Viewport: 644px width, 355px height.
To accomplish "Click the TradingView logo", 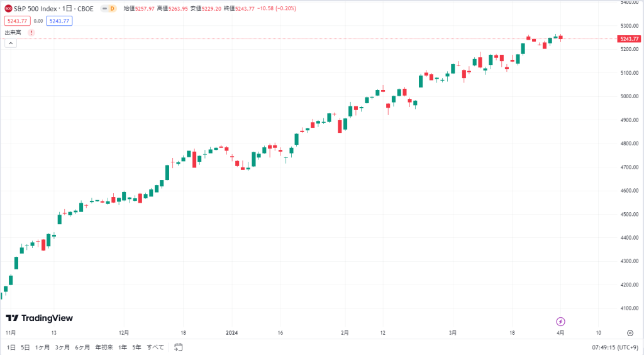I will click(x=39, y=318).
